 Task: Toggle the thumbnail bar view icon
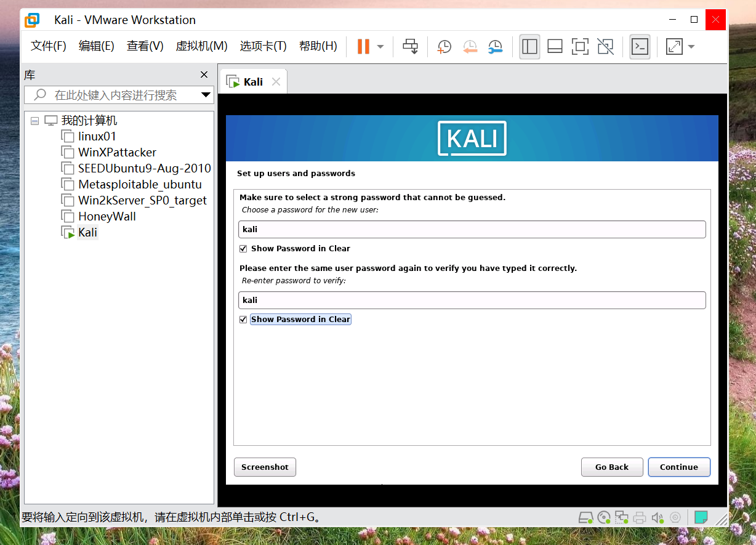(555, 46)
